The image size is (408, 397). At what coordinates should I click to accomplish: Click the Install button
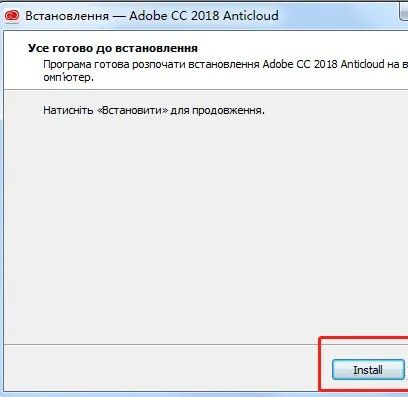368,370
